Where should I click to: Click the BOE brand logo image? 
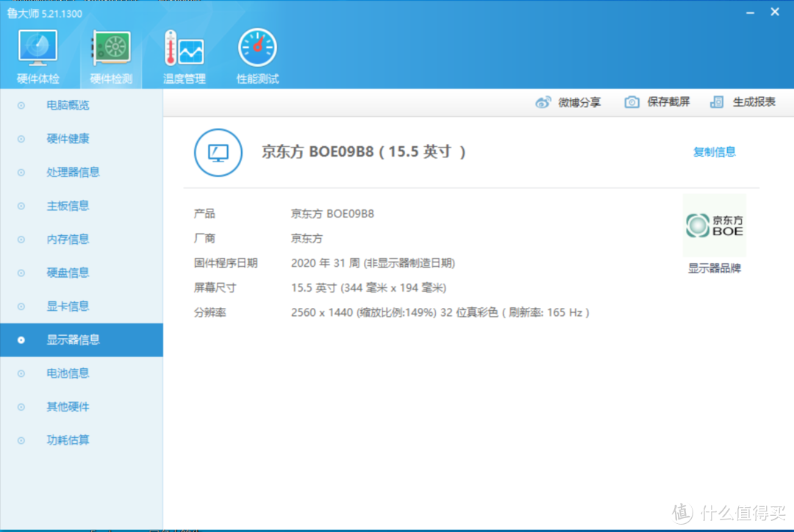(714, 224)
